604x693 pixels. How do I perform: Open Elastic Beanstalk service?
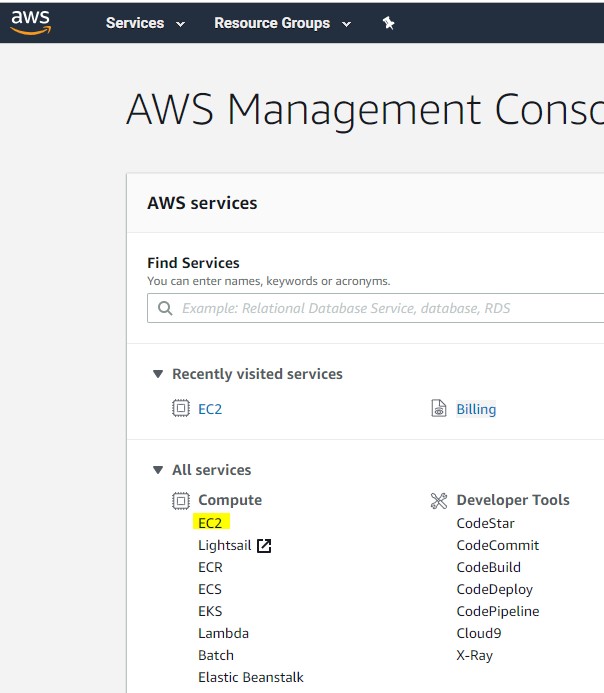[251, 677]
